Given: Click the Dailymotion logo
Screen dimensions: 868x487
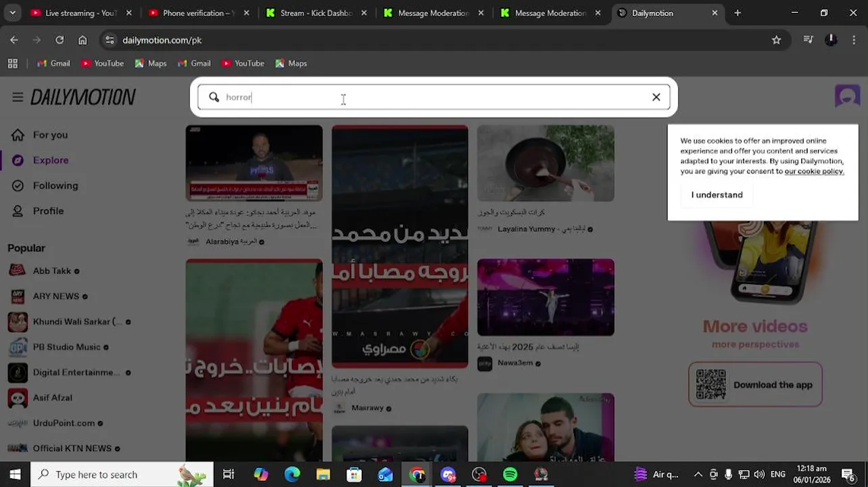Looking at the screenshot, I should [x=83, y=97].
